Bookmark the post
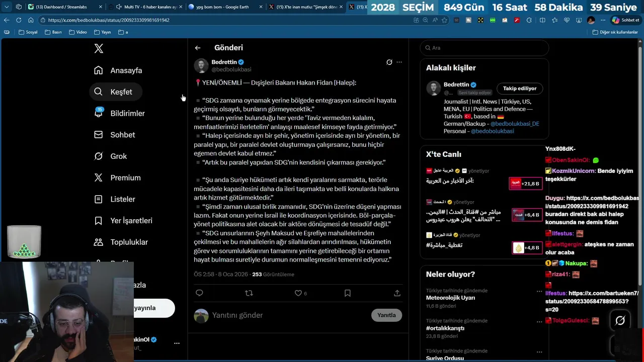The width and height of the screenshot is (644, 362). pos(347,293)
